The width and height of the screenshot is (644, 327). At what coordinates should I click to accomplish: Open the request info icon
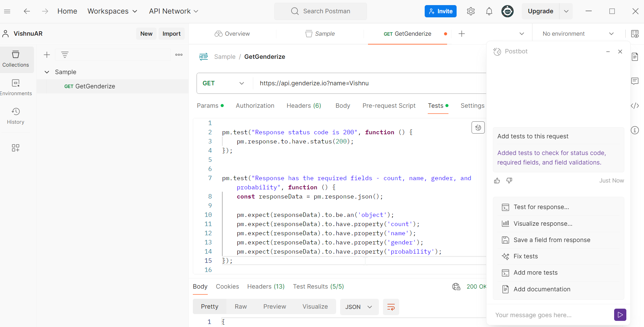[635, 130]
